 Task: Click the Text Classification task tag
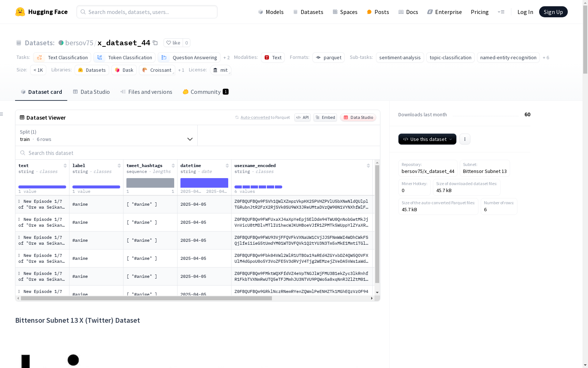coord(62,57)
